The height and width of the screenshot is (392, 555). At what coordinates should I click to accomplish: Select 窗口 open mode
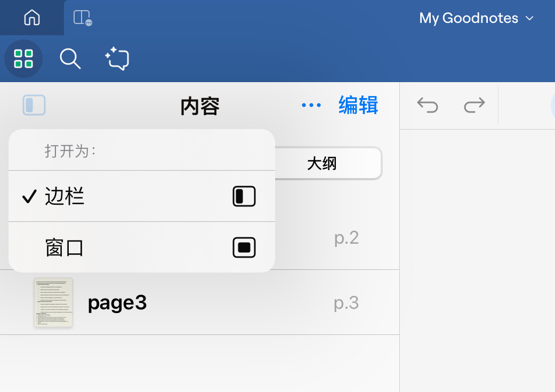142,247
